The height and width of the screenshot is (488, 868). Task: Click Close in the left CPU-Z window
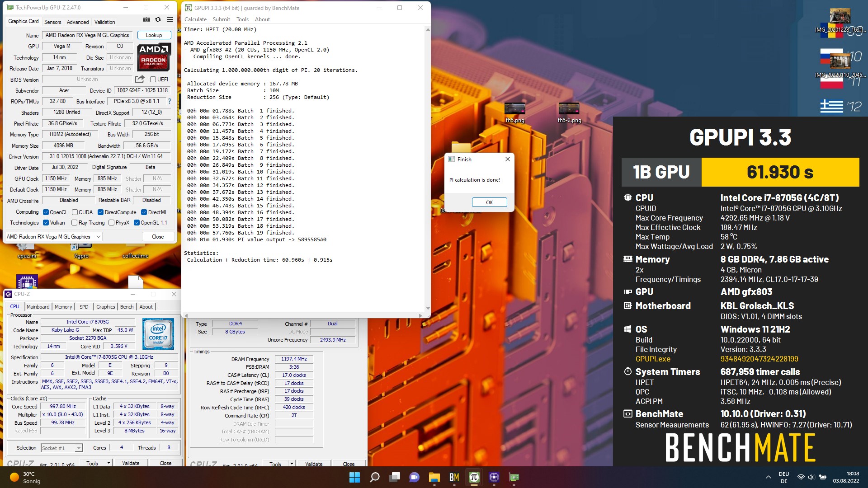(x=165, y=463)
